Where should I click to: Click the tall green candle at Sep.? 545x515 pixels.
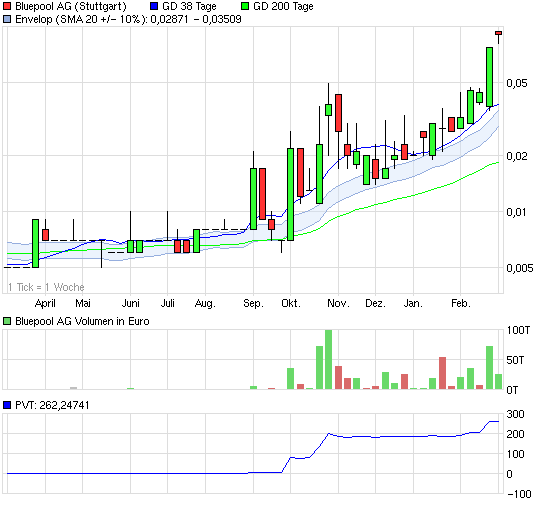click(x=253, y=199)
